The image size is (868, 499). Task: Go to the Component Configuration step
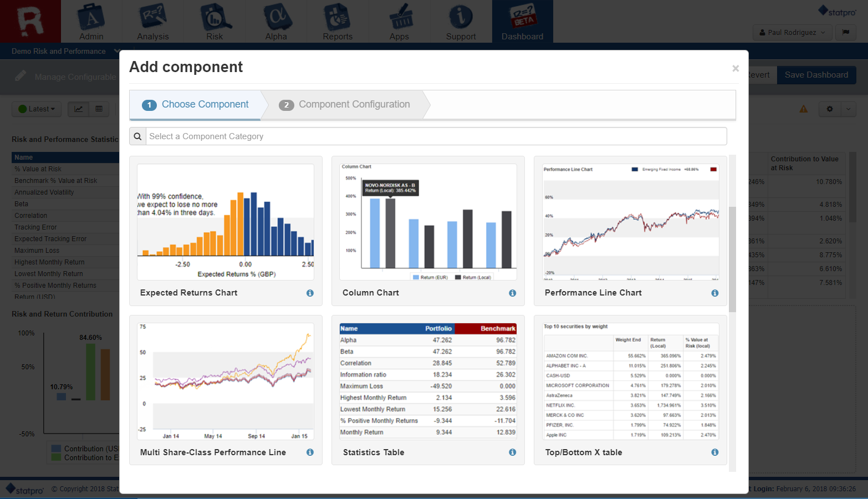346,105
